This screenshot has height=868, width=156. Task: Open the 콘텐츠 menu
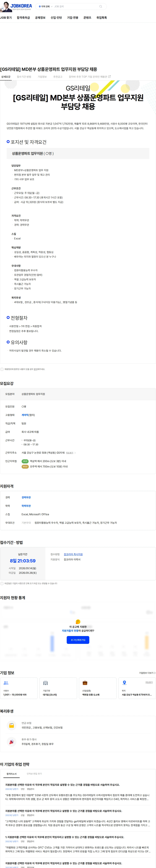tap(87, 18)
